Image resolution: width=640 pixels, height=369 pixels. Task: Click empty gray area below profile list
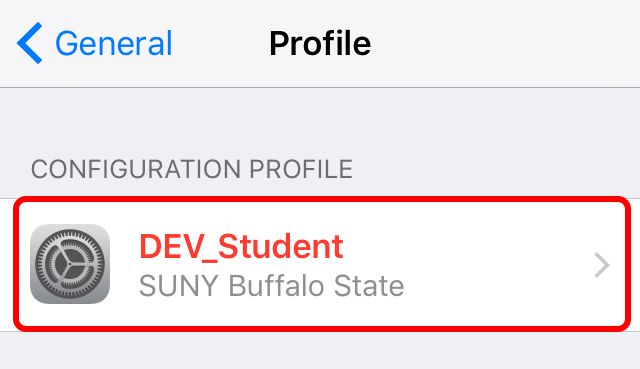coord(320,351)
